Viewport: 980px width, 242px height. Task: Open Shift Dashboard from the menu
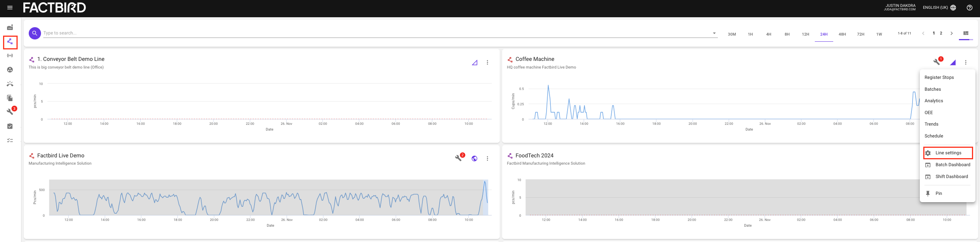click(947, 177)
